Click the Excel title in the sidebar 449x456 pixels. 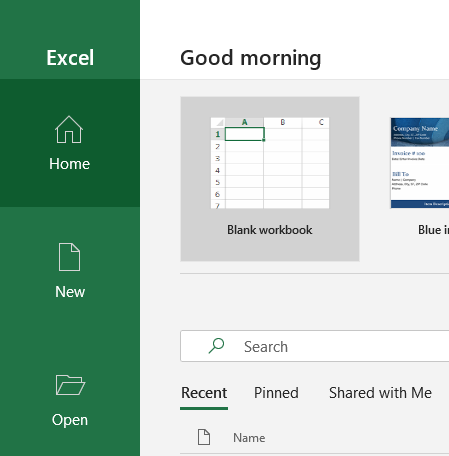click(70, 58)
